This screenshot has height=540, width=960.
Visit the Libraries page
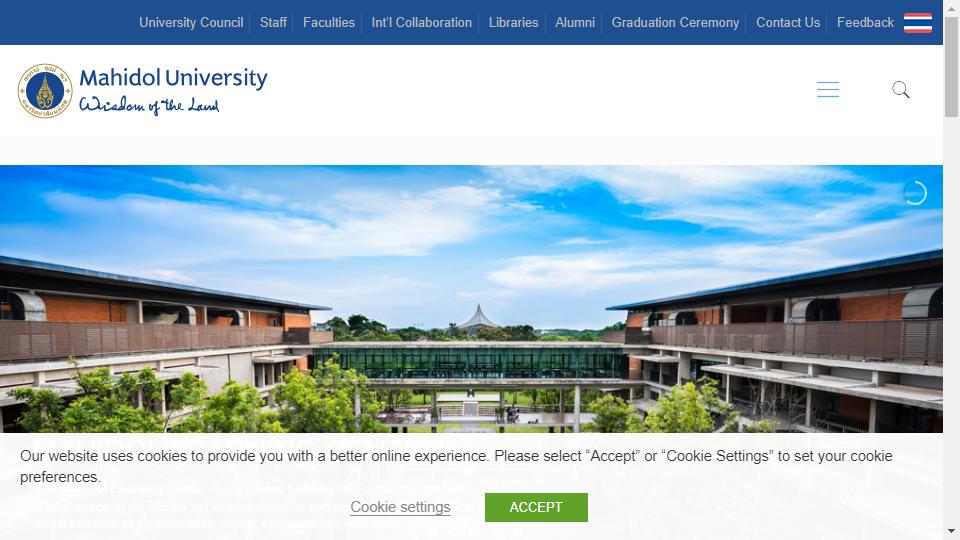(513, 23)
